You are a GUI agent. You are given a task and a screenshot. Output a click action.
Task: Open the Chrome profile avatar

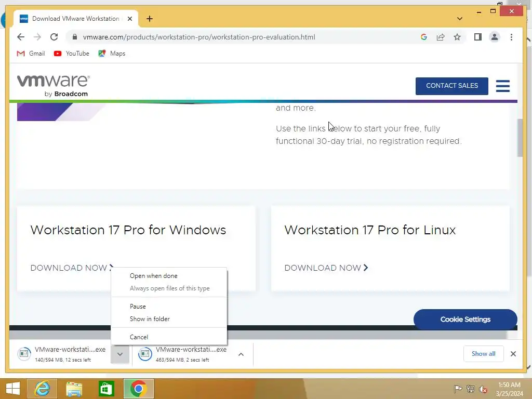[x=495, y=37]
